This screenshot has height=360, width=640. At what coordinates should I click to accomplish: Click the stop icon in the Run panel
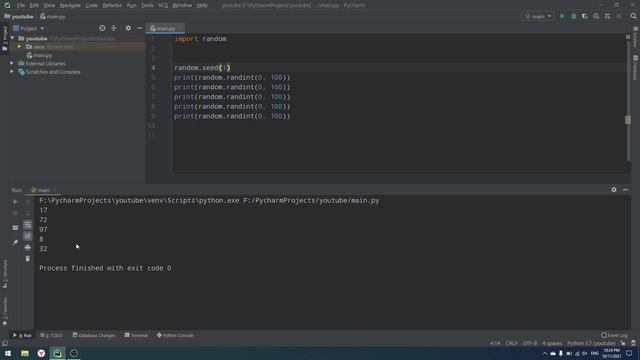[x=15, y=213]
